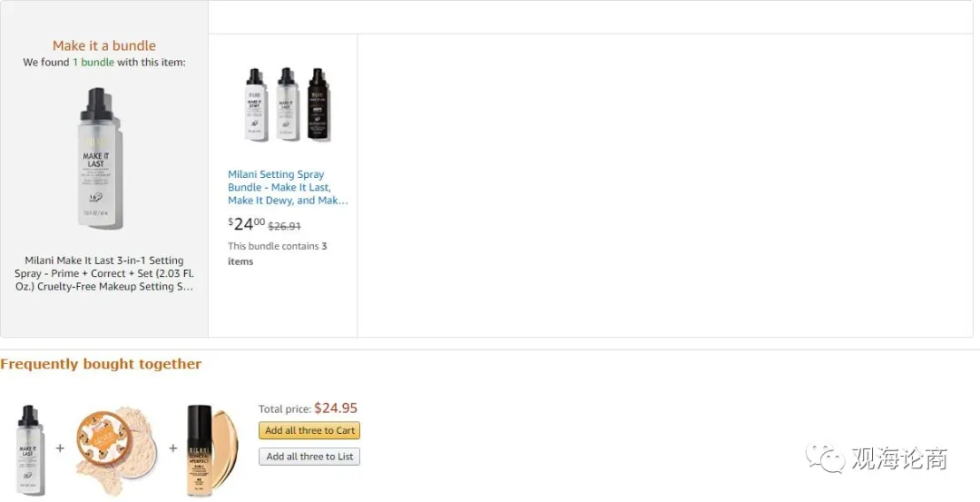Click the "Frequently bought together" heading
Viewport: 980px width, 502px height.
(101, 364)
